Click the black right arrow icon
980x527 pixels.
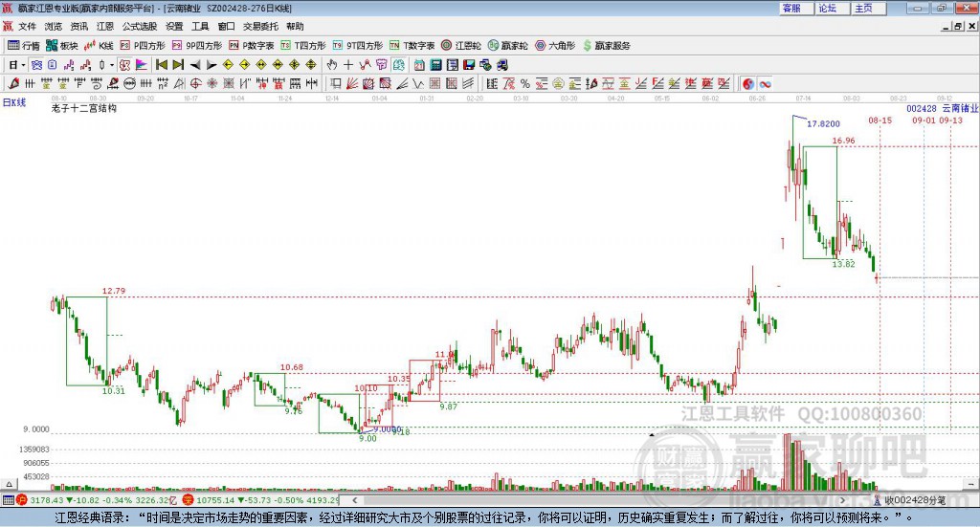click(x=212, y=65)
